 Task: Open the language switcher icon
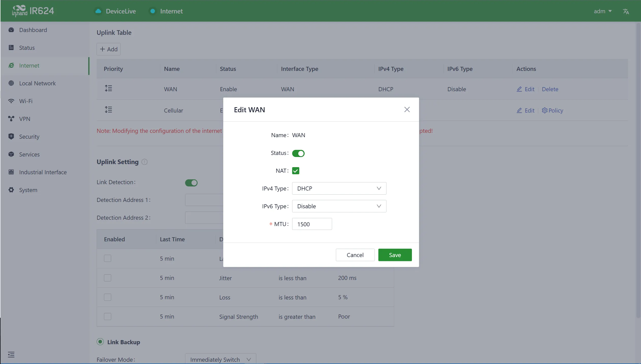(626, 11)
